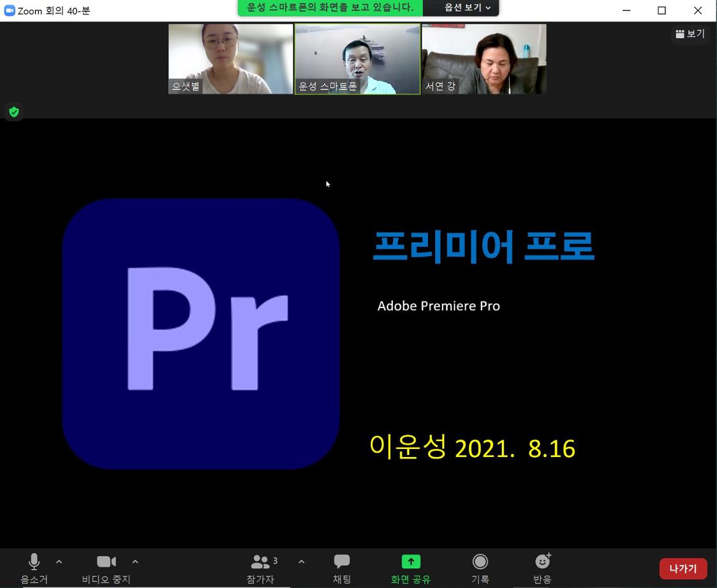The height and width of the screenshot is (588, 717).
Task: Minimize the Zoom meeting window
Action: (626, 10)
